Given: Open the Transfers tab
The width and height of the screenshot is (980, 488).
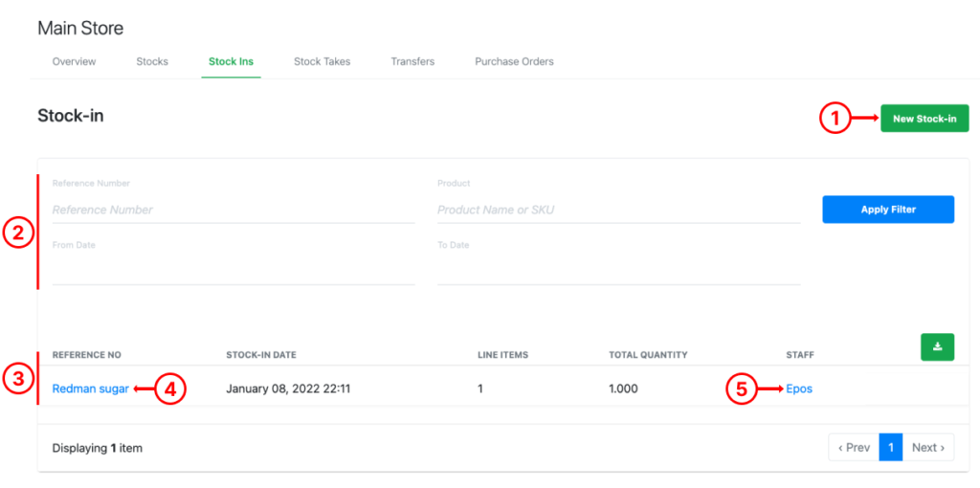Looking at the screenshot, I should (x=412, y=61).
